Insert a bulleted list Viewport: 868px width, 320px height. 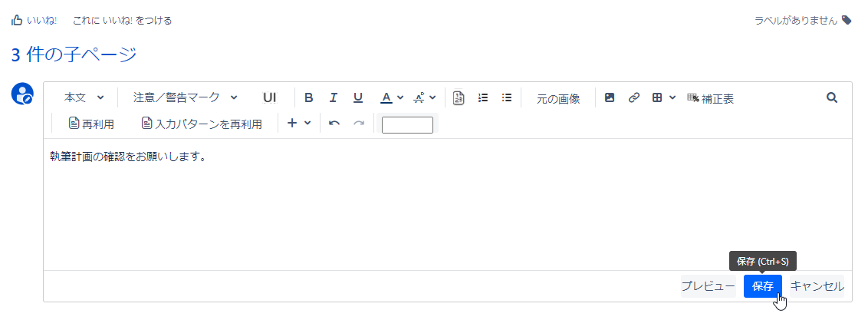pos(507,98)
